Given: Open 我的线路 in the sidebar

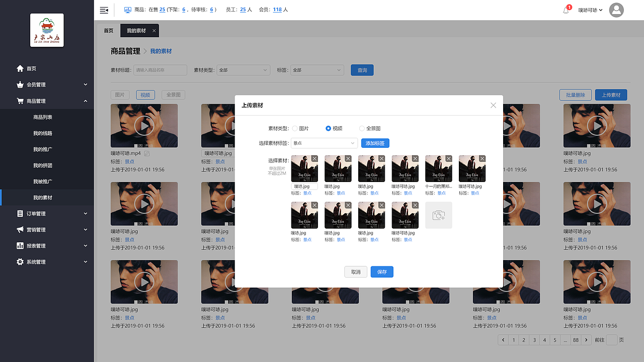Looking at the screenshot, I should click(43, 133).
